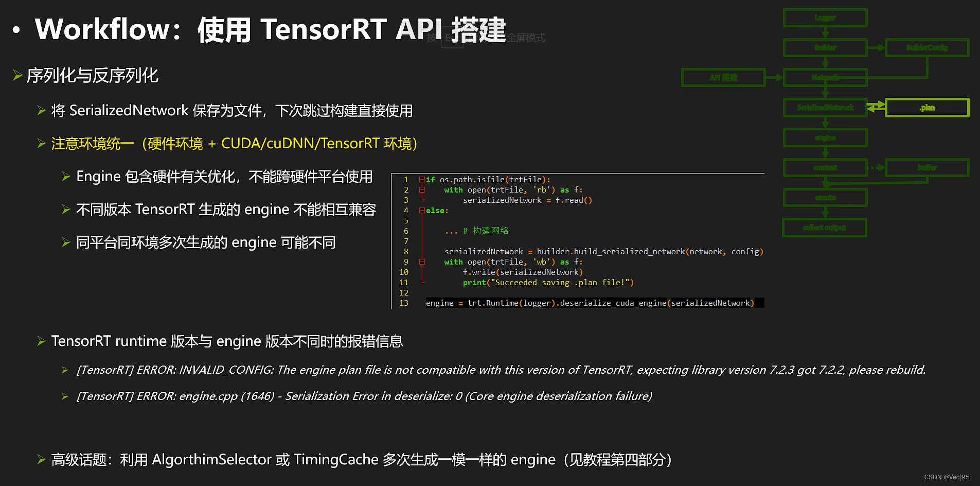Click code line with 'deserialize_cuda_engine'
The width and height of the screenshot is (980, 486).
coord(590,303)
